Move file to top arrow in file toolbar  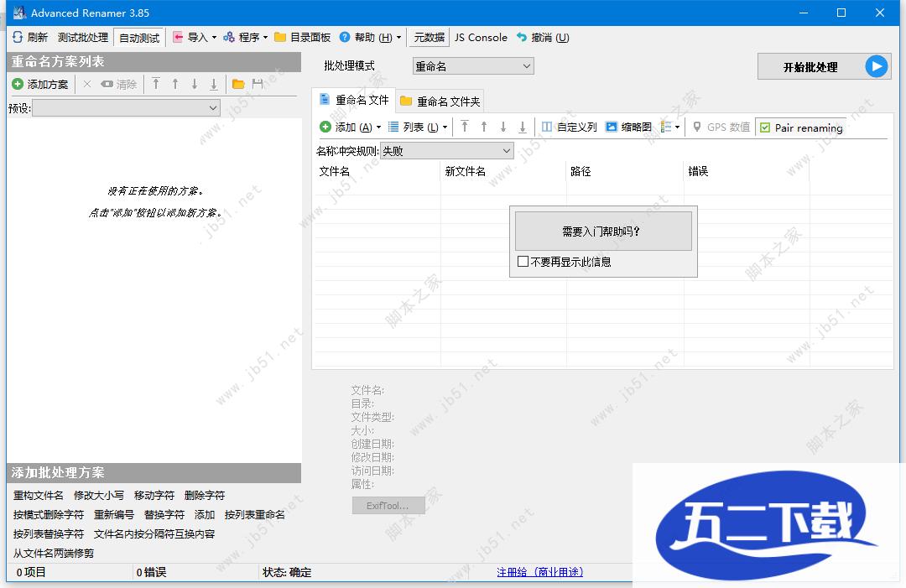[x=465, y=127]
